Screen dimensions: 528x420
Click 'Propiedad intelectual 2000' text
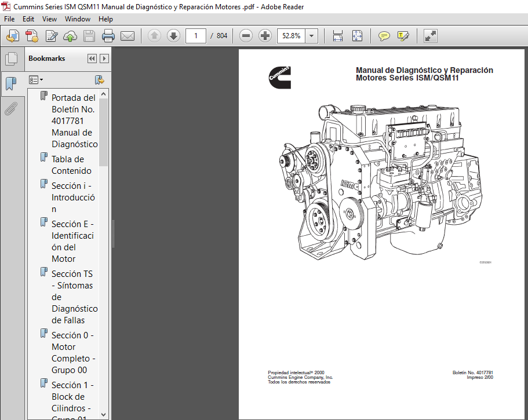click(296, 372)
